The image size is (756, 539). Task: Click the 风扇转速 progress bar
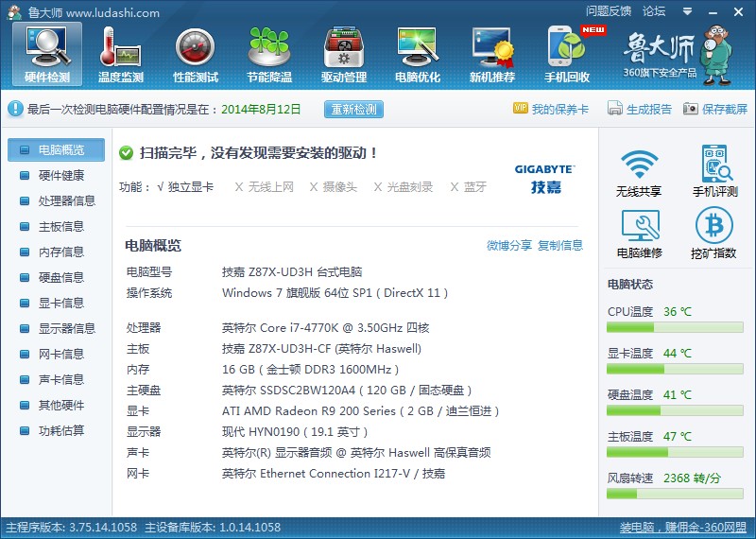point(675,494)
